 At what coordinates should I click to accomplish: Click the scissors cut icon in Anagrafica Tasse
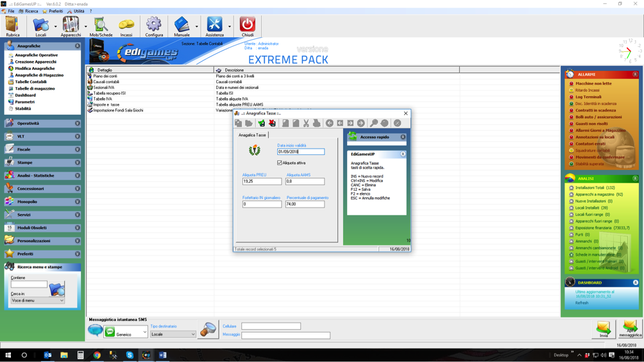[x=306, y=123]
